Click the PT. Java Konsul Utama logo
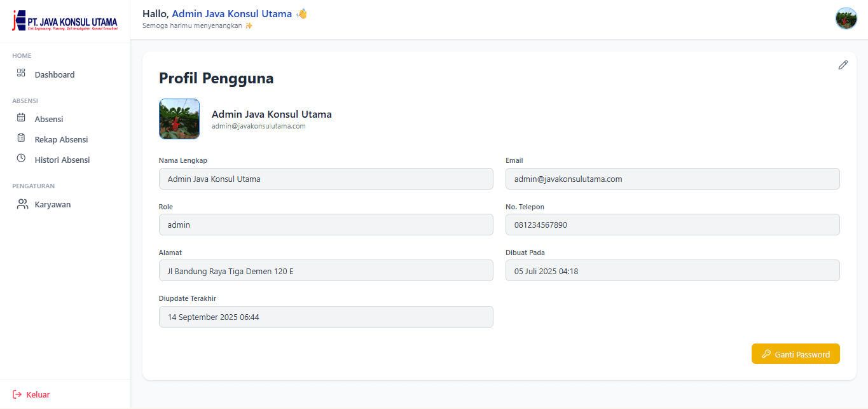Image resolution: width=868 pixels, height=409 pixels. coord(65,21)
